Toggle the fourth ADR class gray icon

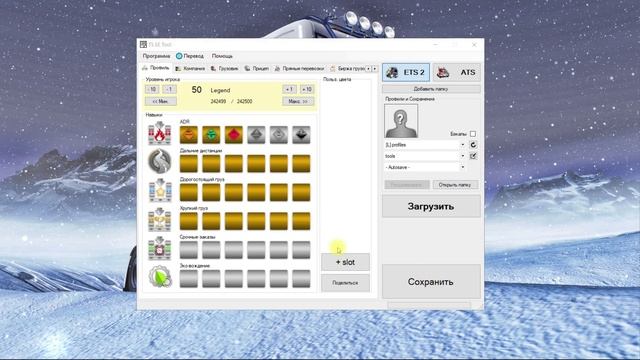pyautogui.click(x=256, y=135)
